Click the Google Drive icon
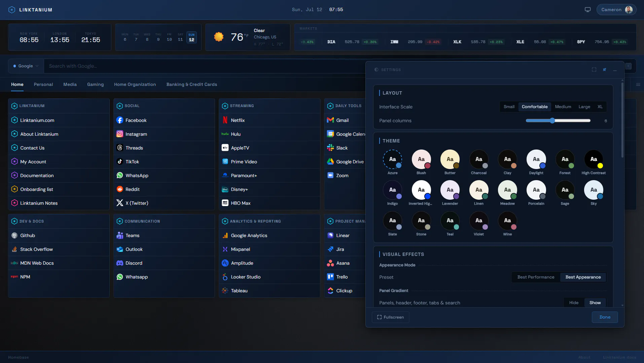The image size is (644, 363). coord(330,162)
